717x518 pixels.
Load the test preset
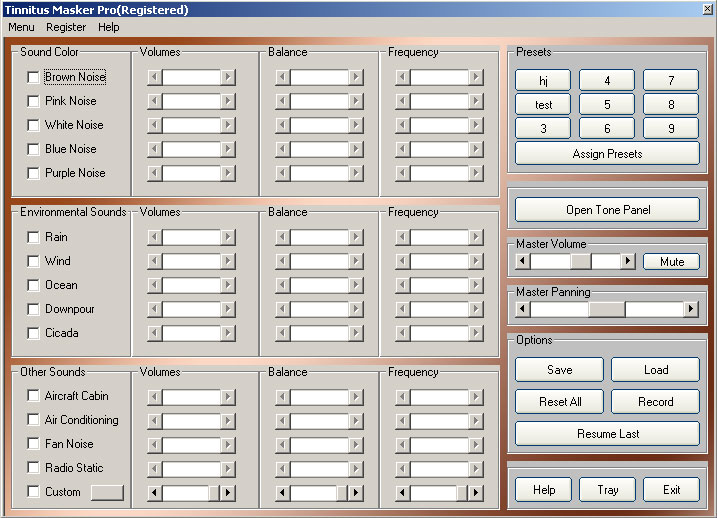tap(543, 105)
